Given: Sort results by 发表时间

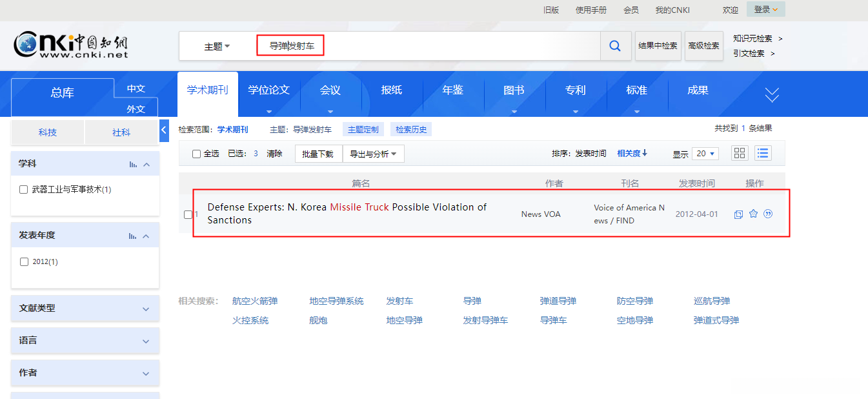Looking at the screenshot, I should pos(591,154).
